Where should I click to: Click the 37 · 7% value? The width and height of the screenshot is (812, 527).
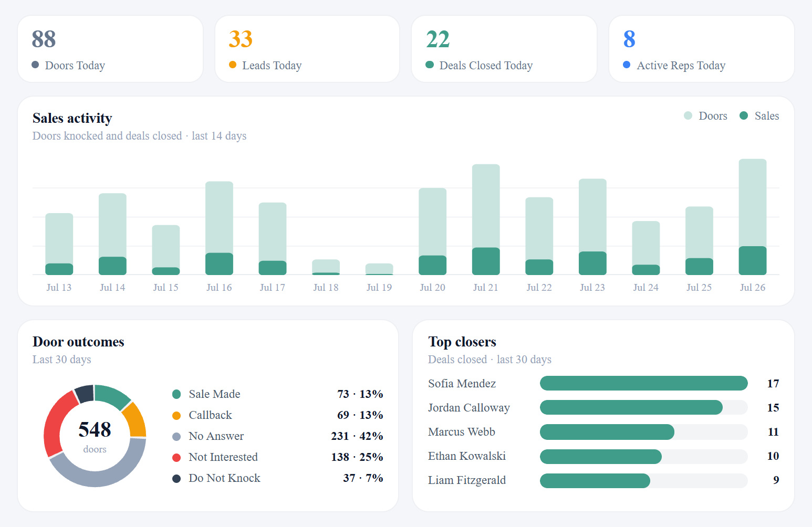[363, 478]
